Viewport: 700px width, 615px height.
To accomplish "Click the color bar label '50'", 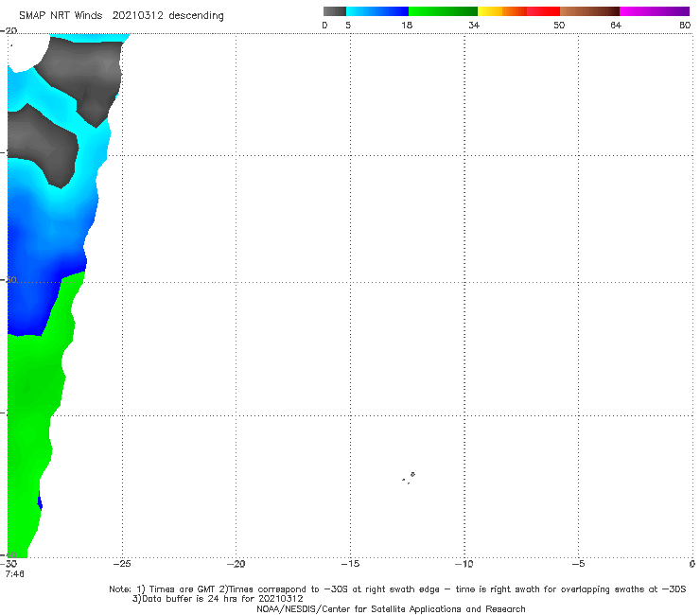I will (559, 25).
